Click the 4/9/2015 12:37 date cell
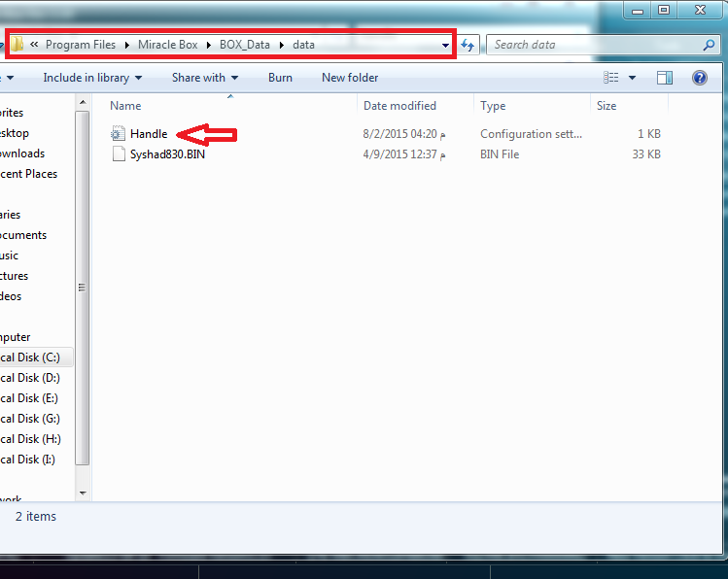The height and width of the screenshot is (579, 728). tap(404, 154)
